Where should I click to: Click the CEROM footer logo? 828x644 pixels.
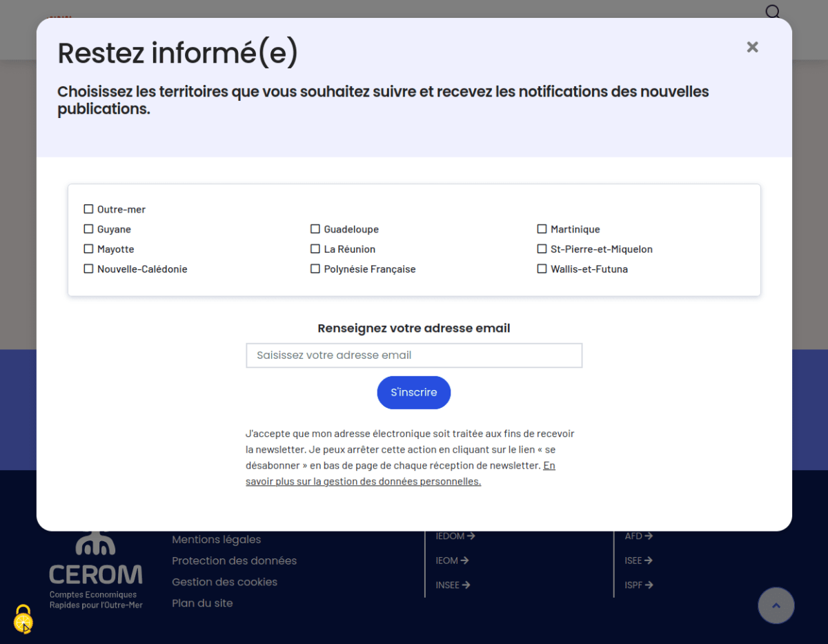96,570
